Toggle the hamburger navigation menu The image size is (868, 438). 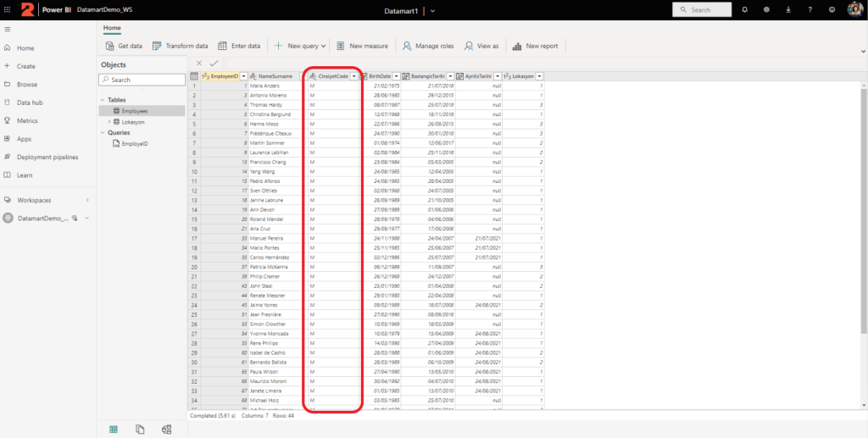pyautogui.click(x=8, y=30)
